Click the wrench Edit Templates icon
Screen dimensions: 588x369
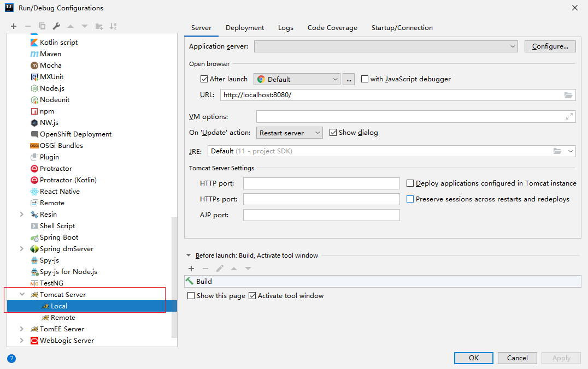pos(56,26)
